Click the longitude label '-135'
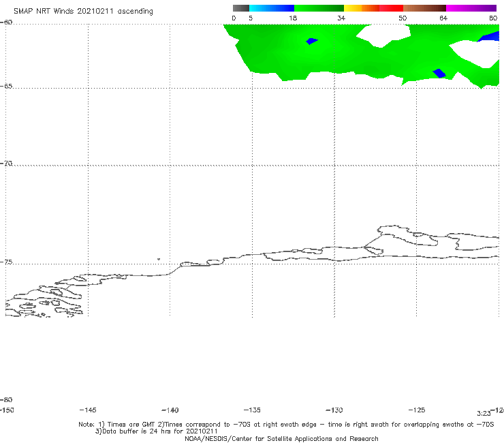The width and height of the screenshot is (504, 443). pyautogui.click(x=252, y=410)
